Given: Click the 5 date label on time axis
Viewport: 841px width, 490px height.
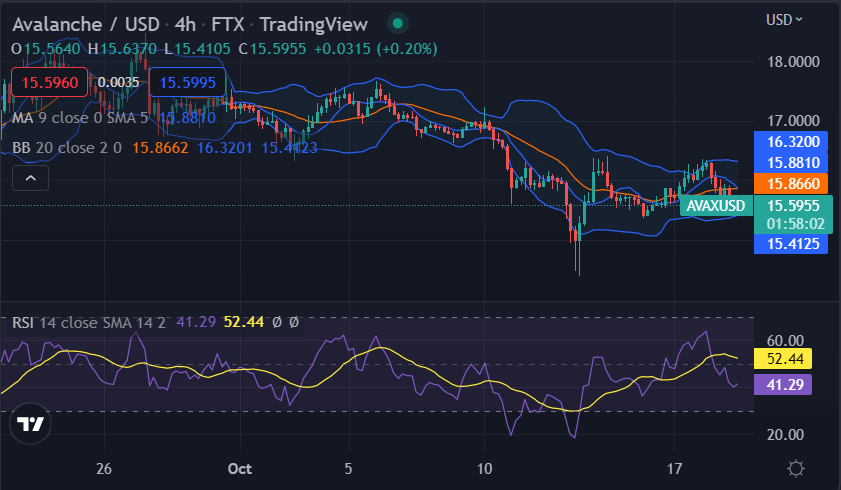Looking at the screenshot, I should tap(348, 469).
